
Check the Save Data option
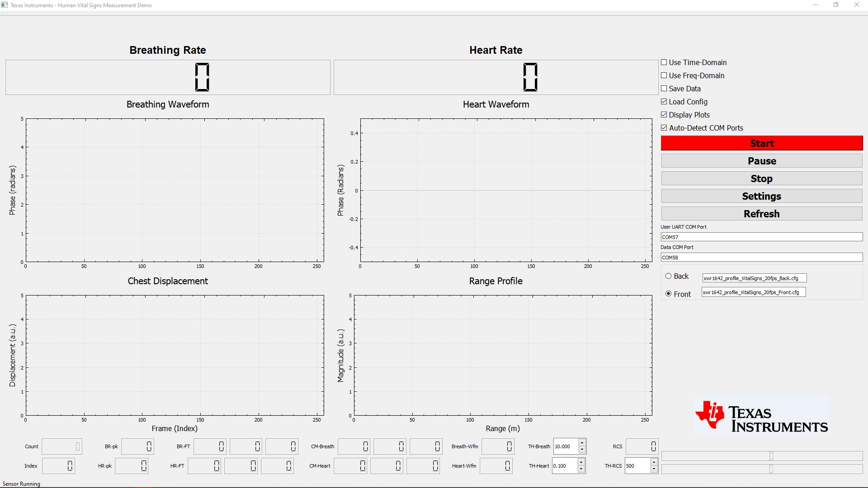coord(664,89)
